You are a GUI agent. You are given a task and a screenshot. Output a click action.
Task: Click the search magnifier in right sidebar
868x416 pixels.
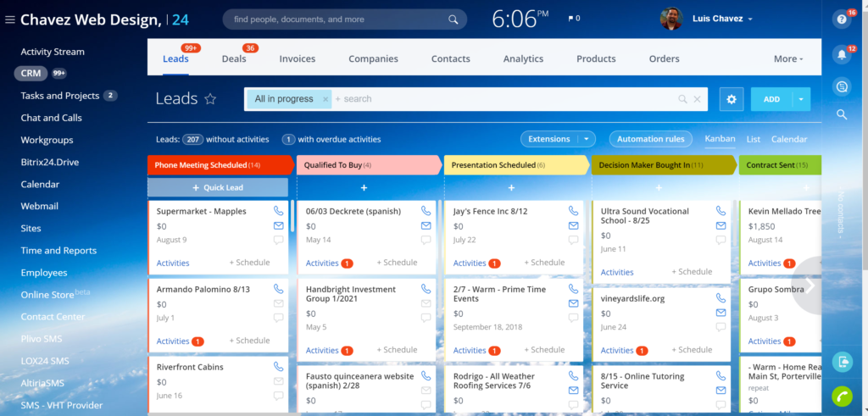(x=842, y=114)
